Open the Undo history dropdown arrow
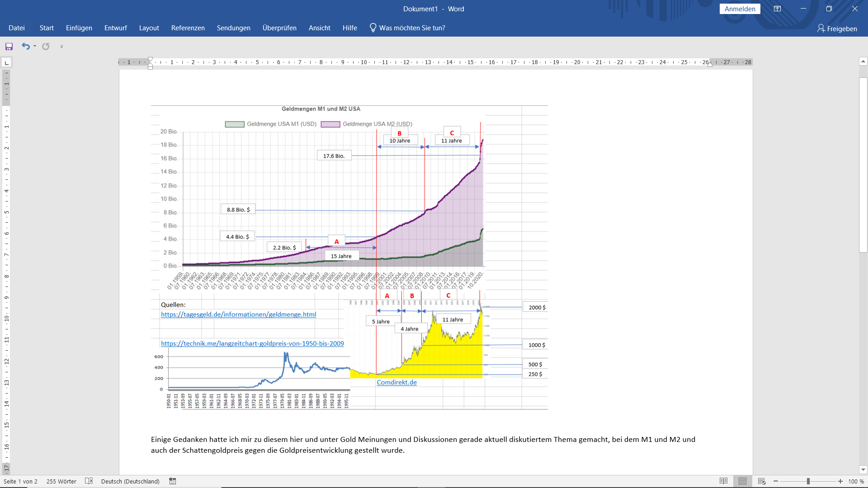Screen dimensions: 868x488 pos(35,47)
